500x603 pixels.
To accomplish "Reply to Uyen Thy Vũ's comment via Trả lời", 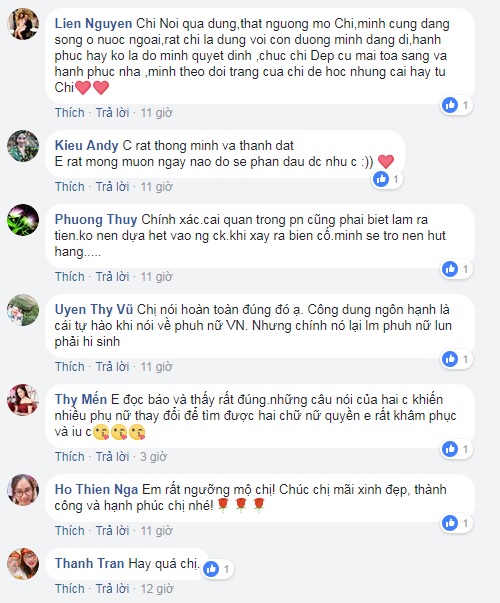I will tap(112, 366).
